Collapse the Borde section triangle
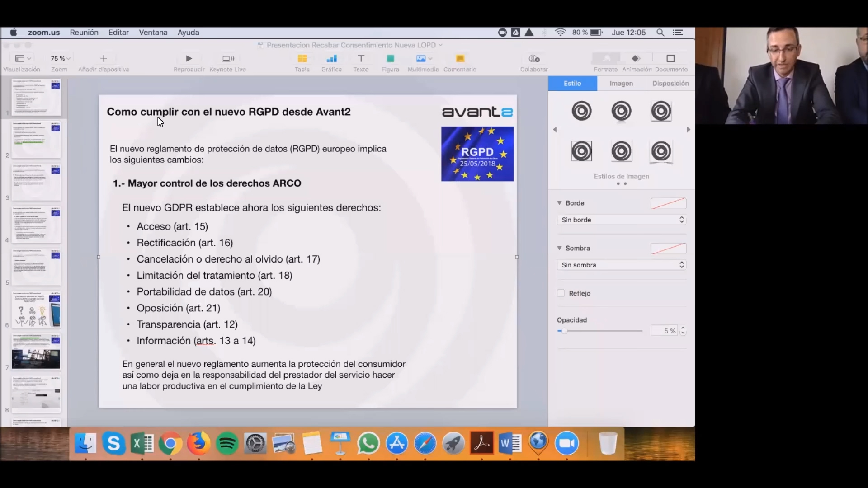The height and width of the screenshot is (488, 868). click(x=560, y=203)
